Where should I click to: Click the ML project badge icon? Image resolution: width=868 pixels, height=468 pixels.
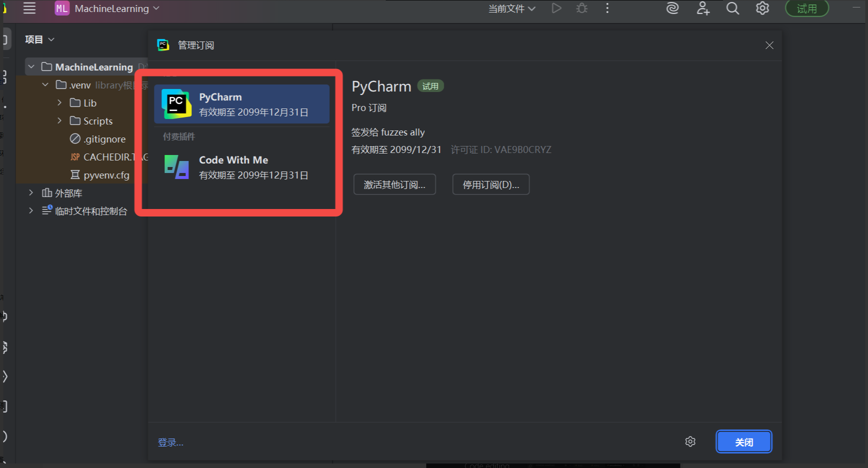[62, 8]
